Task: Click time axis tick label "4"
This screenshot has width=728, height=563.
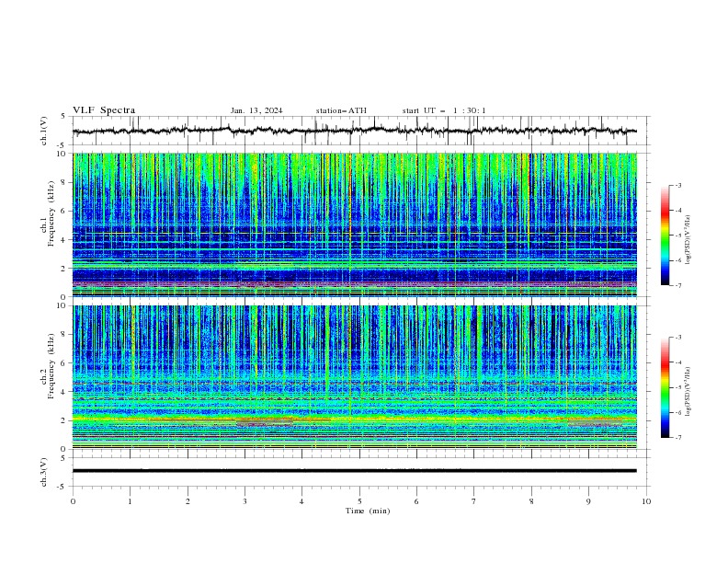Action: click(x=301, y=501)
